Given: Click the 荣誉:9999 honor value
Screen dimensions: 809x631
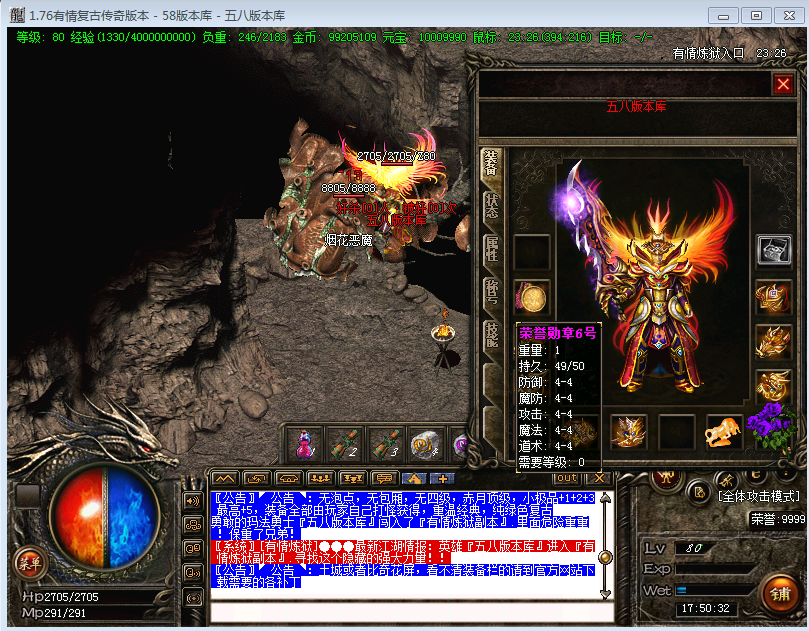Looking at the screenshot, I should click(778, 519).
